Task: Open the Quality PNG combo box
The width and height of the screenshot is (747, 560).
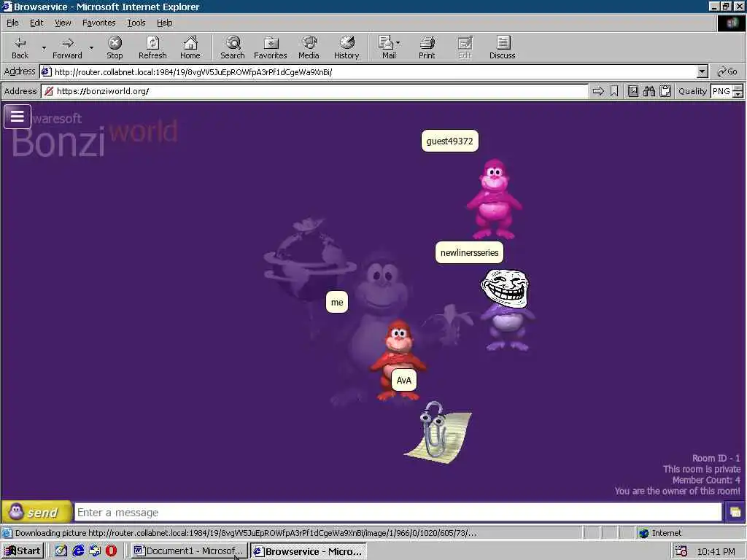Action: pyautogui.click(x=721, y=91)
